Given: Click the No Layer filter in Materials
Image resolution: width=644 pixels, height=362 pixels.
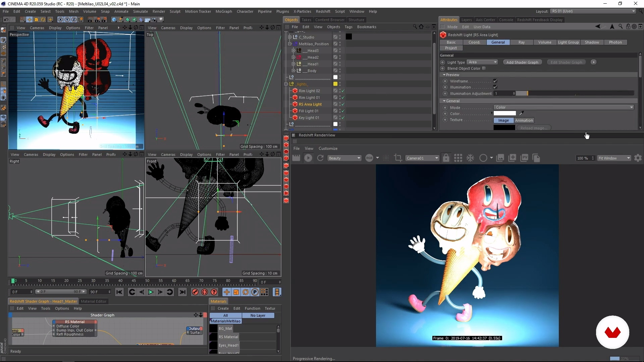Looking at the screenshot, I should point(258,315).
